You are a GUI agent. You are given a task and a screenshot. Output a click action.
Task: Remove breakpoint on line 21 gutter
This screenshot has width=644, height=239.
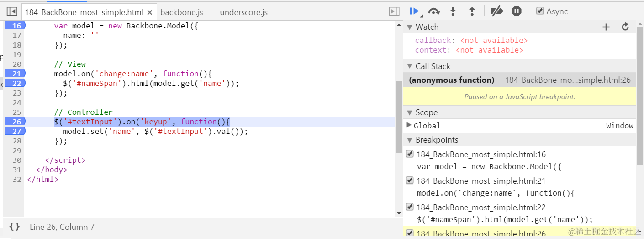(15, 74)
